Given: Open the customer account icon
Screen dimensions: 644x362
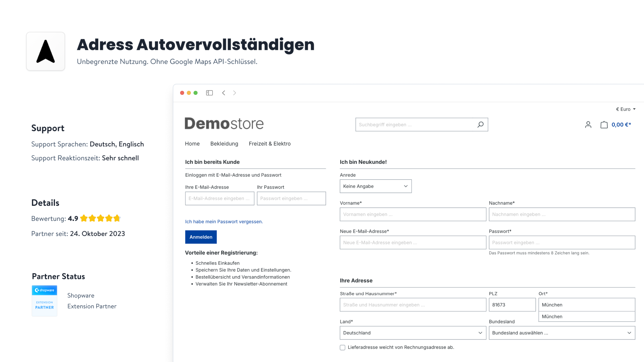Looking at the screenshot, I should (588, 124).
